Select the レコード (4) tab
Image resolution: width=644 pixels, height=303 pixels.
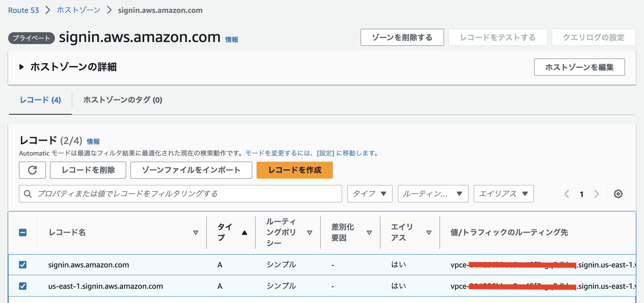coord(40,100)
